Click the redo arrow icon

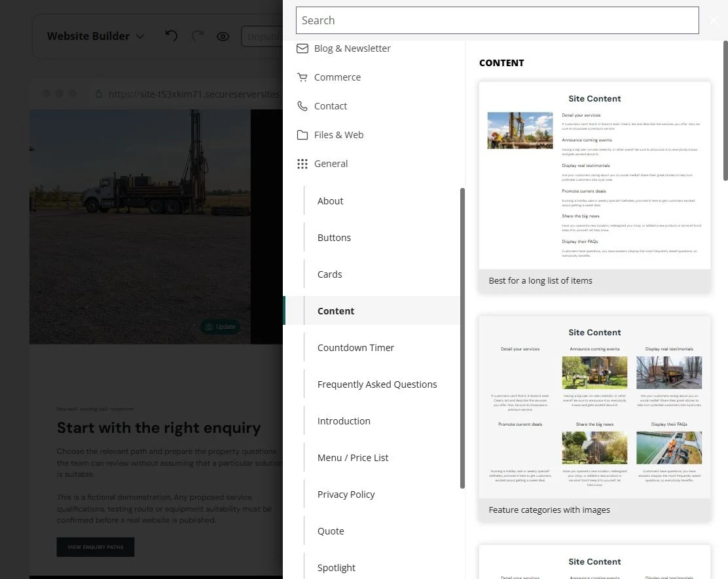coord(198,36)
